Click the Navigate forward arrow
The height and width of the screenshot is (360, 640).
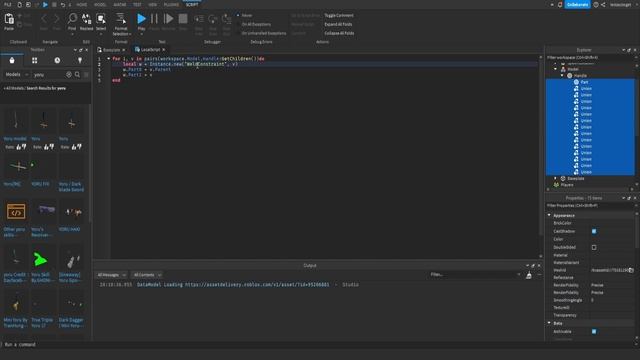(57, 19)
